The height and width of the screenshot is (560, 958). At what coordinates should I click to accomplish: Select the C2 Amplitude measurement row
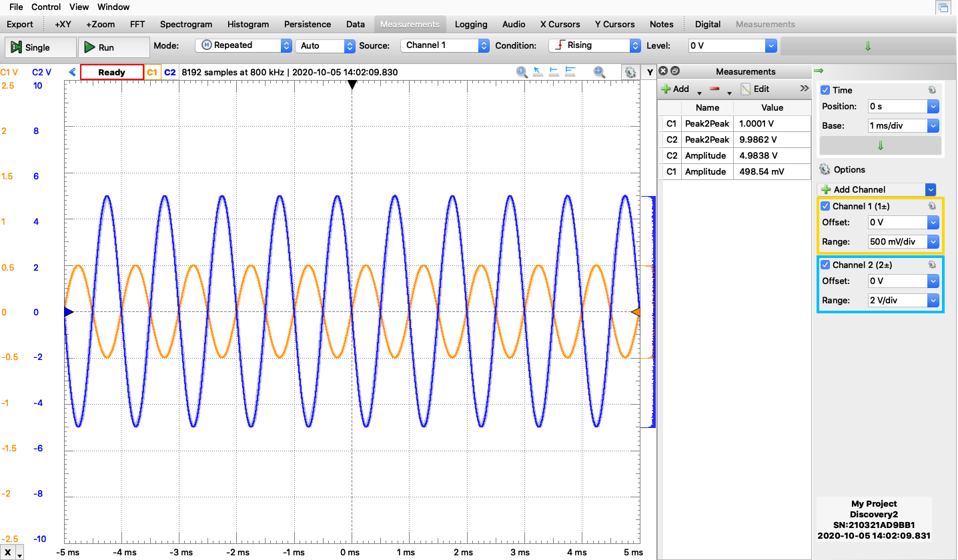[734, 155]
